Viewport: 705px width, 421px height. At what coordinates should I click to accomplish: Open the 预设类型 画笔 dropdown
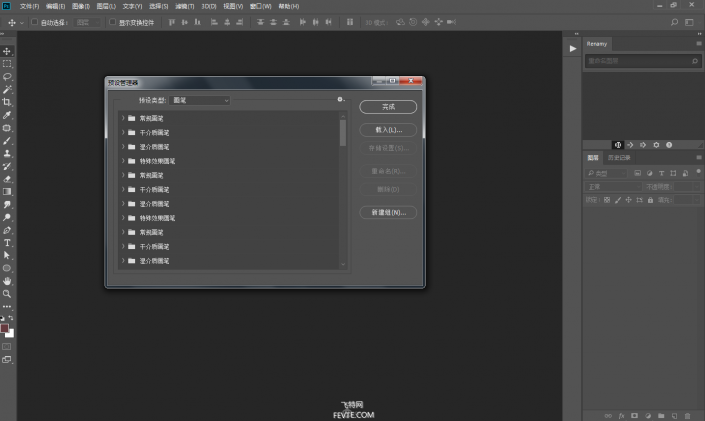200,100
